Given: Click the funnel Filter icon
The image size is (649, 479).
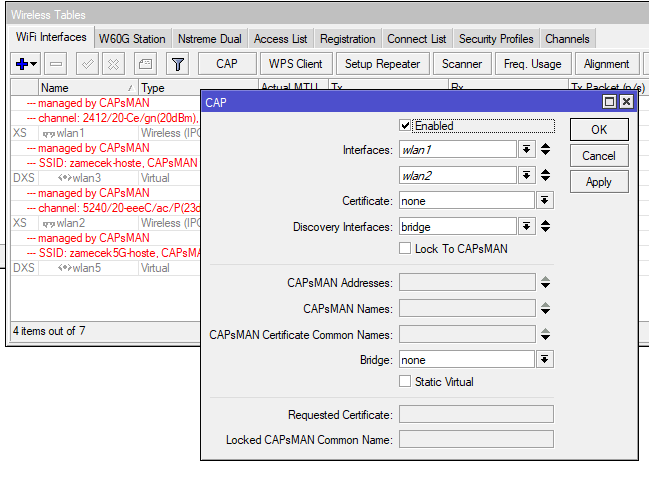Looking at the screenshot, I should (177, 64).
